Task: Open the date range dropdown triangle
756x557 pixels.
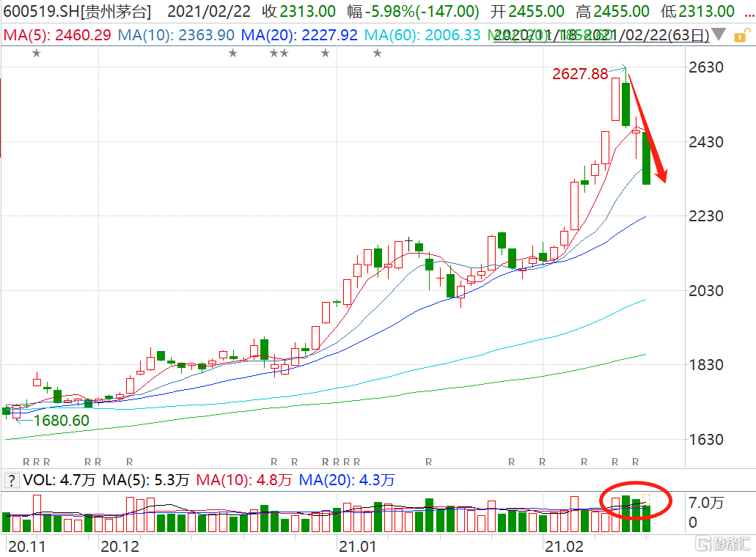Action: (x=719, y=34)
